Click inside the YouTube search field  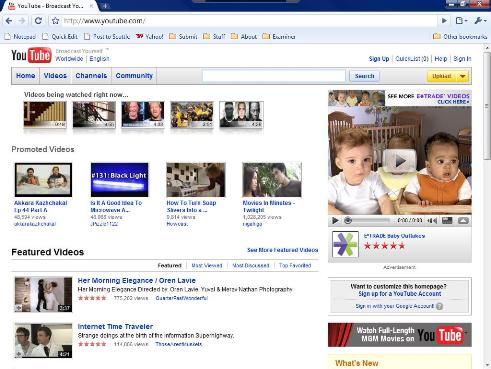(x=274, y=76)
